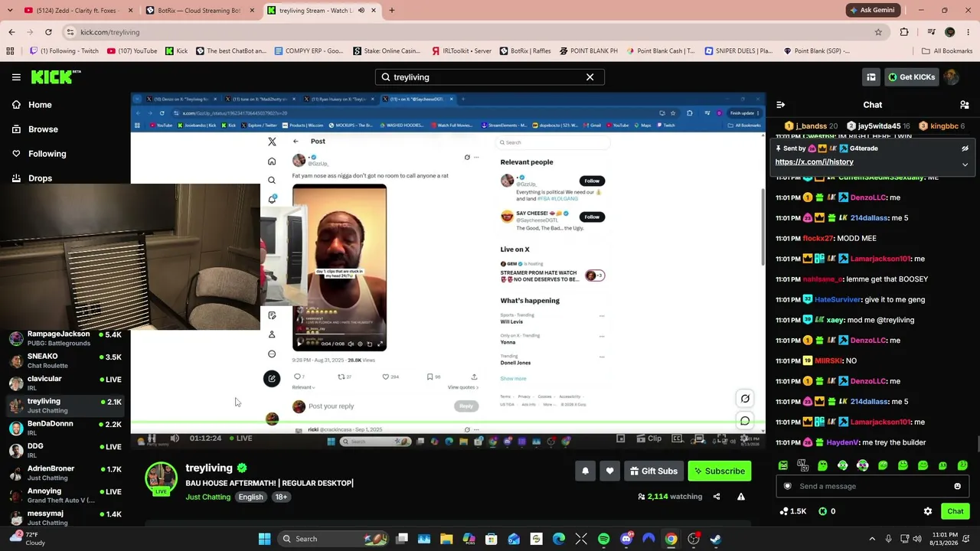The width and height of the screenshot is (980, 551).
Task: Follow channel with the heart button
Action: pos(609,471)
